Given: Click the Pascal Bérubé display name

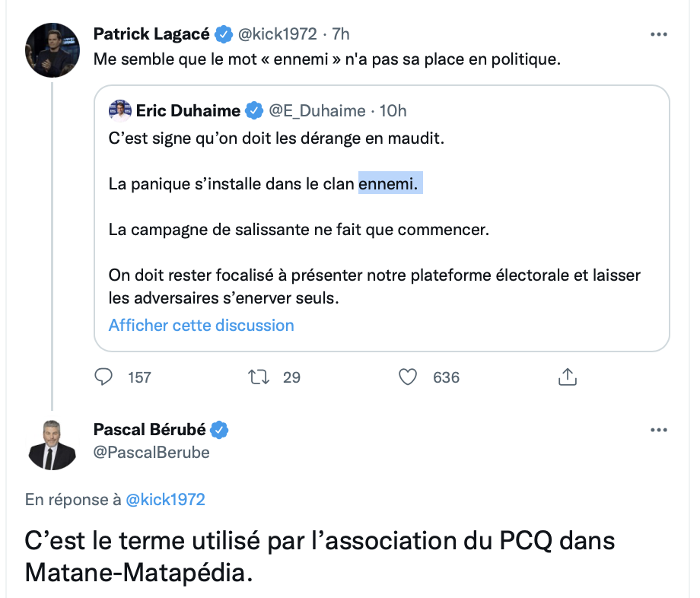Looking at the screenshot, I should coord(149,430).
